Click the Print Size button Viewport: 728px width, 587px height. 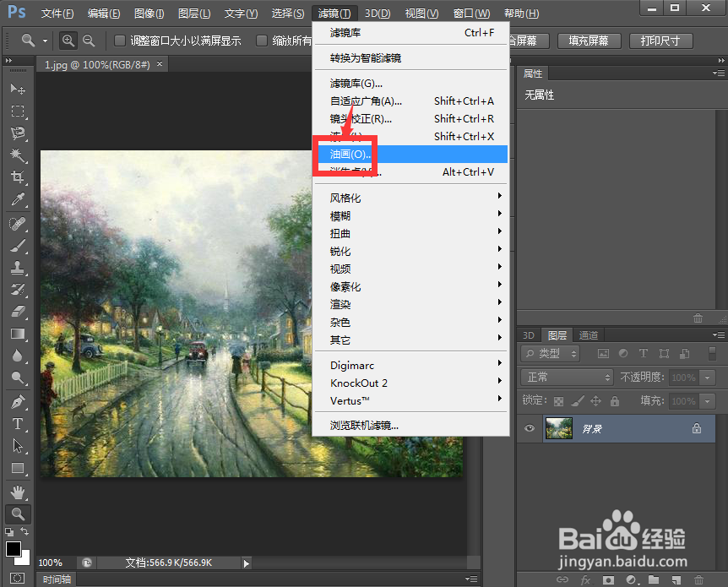pyautogui.click(x=660, y=41)
